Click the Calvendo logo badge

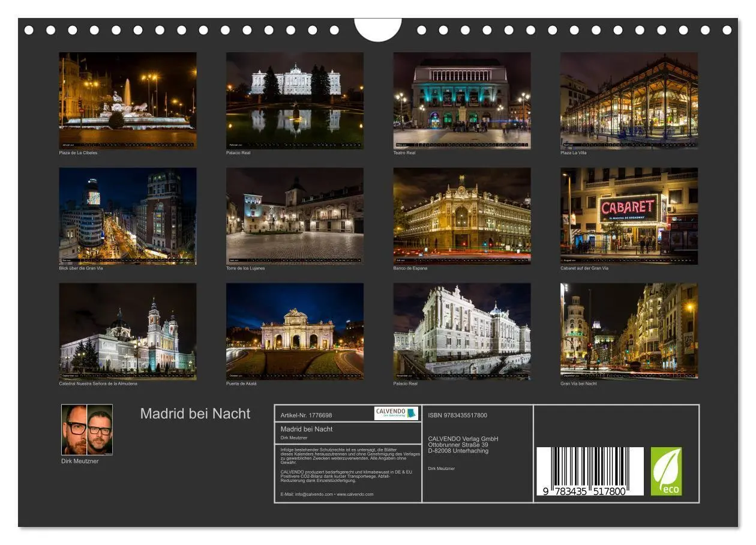click(x=396, y=413)
